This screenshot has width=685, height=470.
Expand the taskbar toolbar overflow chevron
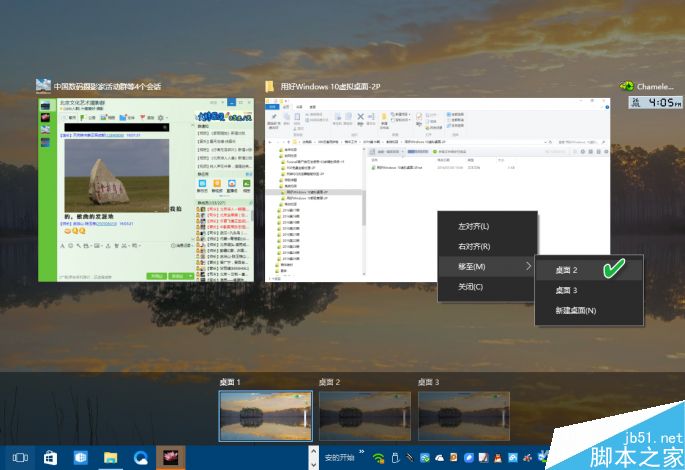point(362,452)
